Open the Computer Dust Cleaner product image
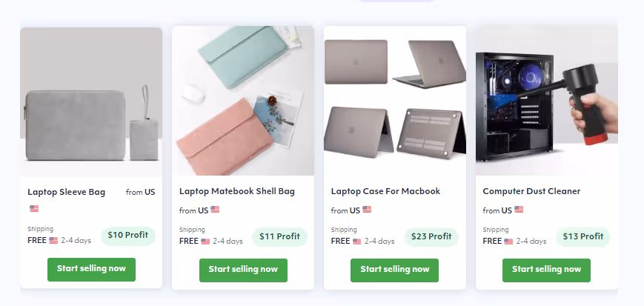 [x=547, y=101]
